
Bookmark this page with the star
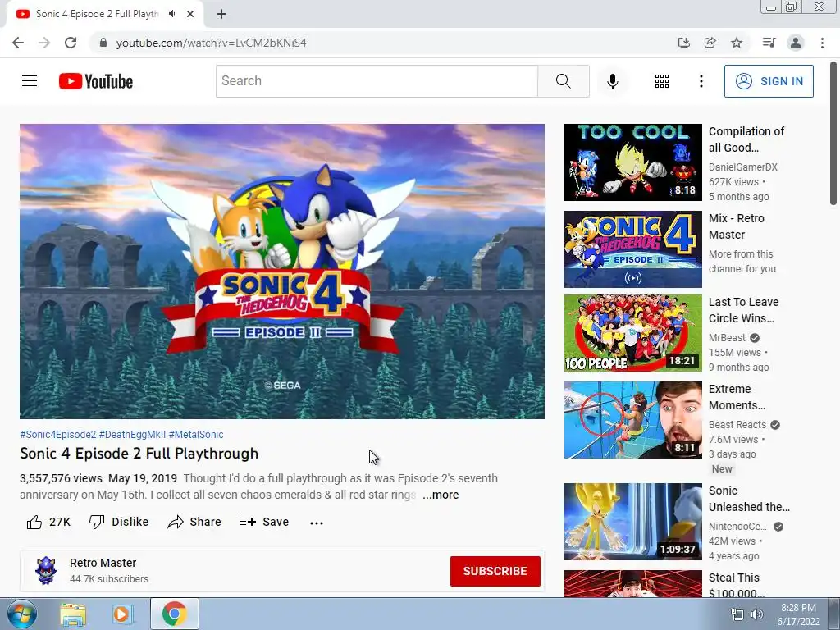pos(737,43)
